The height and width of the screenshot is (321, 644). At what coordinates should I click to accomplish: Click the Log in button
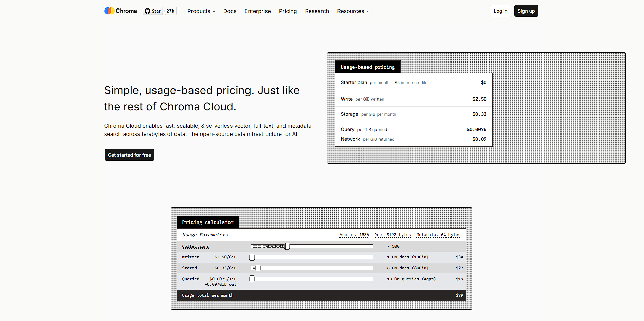coord(500,11)
